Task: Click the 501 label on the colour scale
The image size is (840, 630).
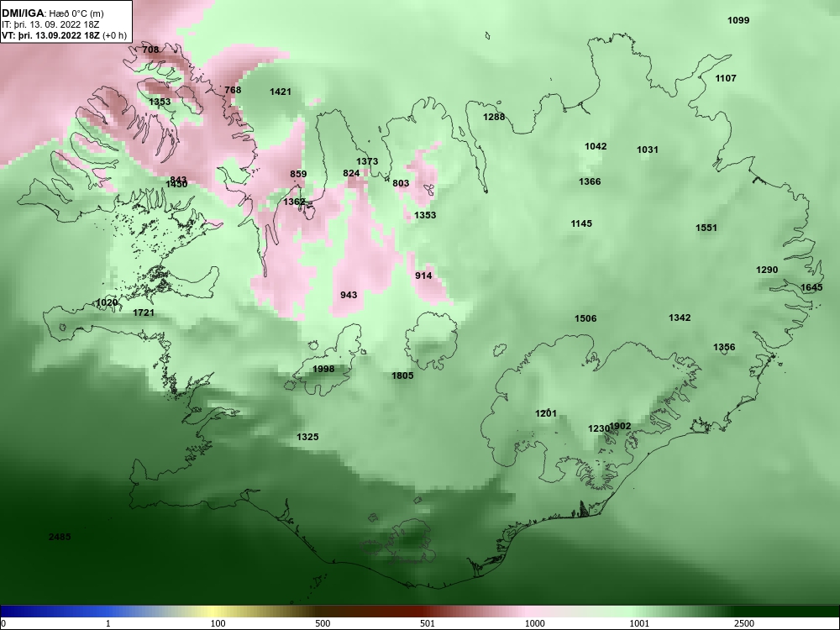Action: [x=427, y=623]
